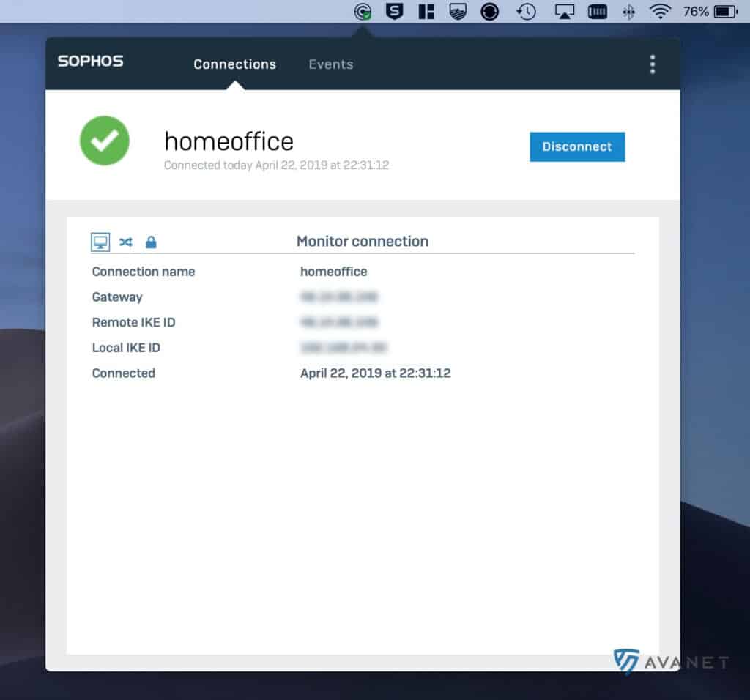Switch to the Events tab
Image resolution: width=750 pixels, height=700 pixels.
331,64
